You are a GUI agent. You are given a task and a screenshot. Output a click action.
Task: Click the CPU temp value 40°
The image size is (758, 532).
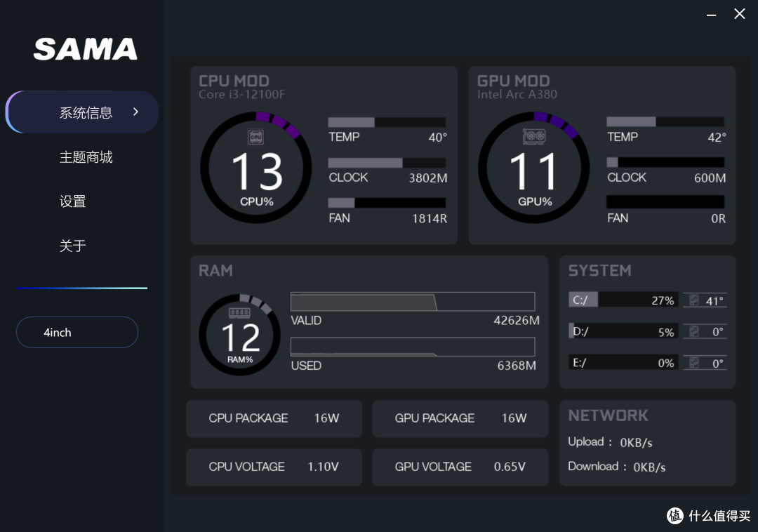coord(437,138)
